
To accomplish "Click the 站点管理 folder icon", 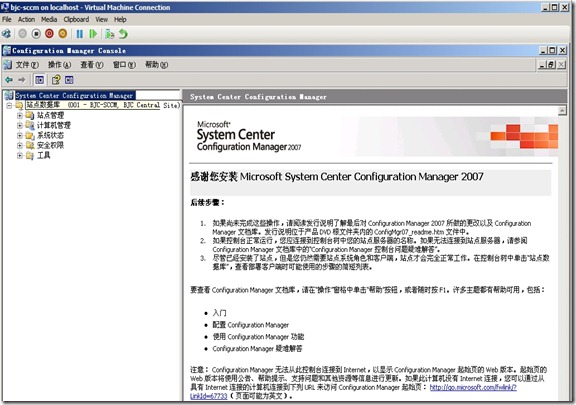I will click(30, 115).
